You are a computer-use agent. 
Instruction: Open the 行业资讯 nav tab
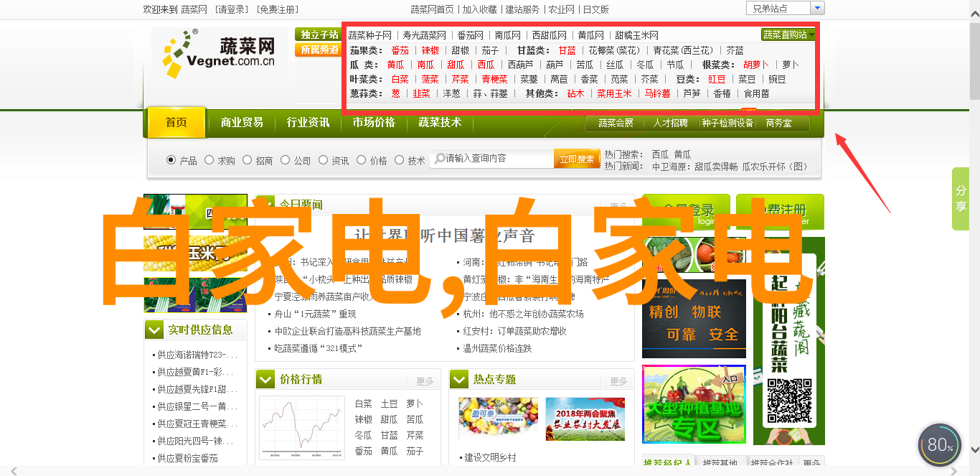(x=308, y=123)
